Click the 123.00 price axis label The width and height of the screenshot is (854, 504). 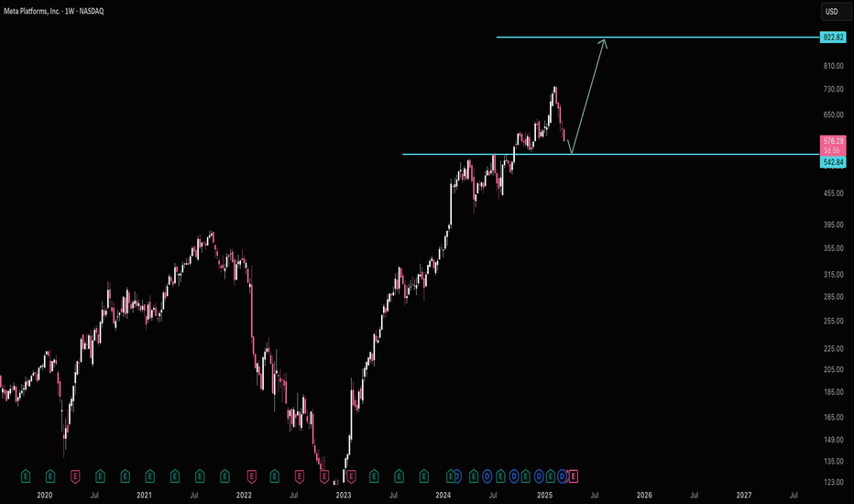(833, 482)
